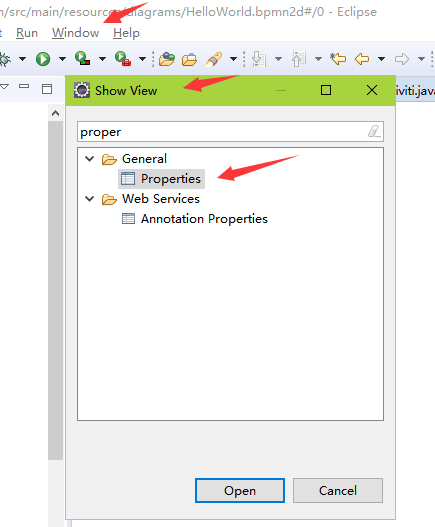The width and height of the screenshot is (435, 527).
Task: Click the Back navigation arrow icon
Action: pyautogui.click(x=362, y=59)
